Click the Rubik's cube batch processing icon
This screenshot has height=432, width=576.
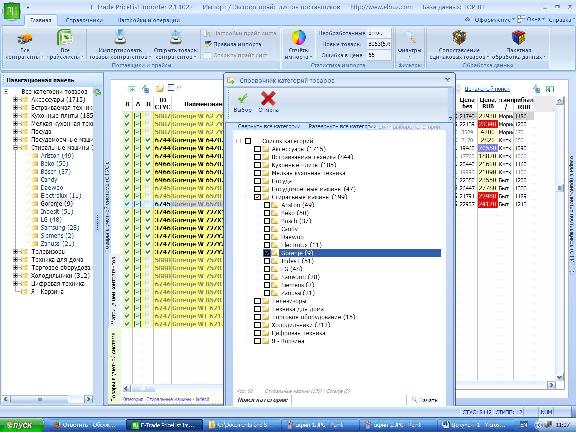point(519,37)
